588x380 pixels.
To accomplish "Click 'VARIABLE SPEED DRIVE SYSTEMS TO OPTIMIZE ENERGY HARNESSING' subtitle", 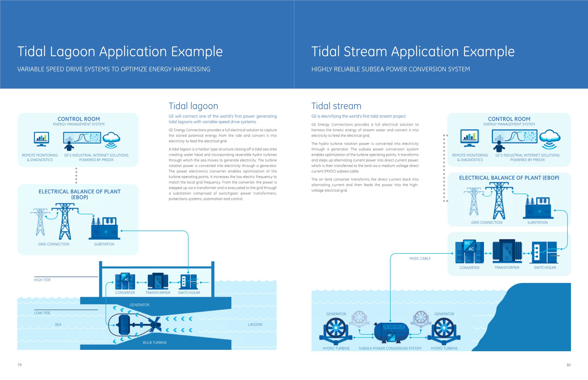I will pyautogui.click(x=114, y=69).
